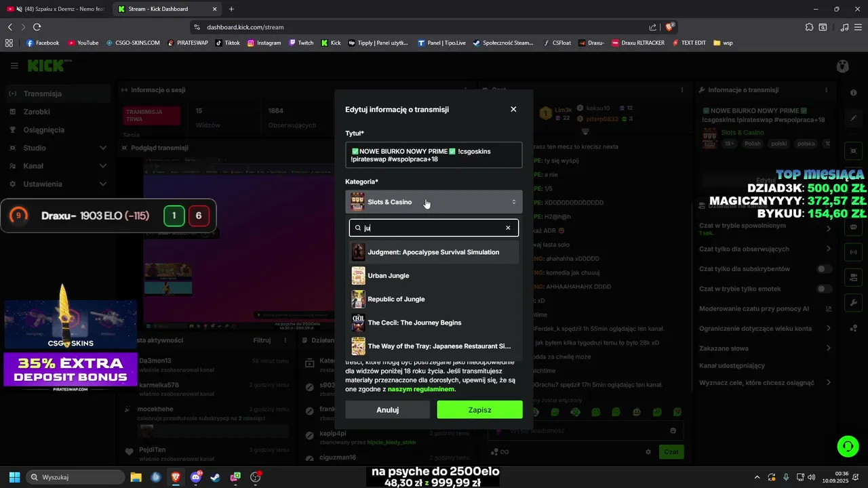The width and height of the screenshot is (868, 488).
Task: Click the user avatar in header
Action: [x=842, y=66]
